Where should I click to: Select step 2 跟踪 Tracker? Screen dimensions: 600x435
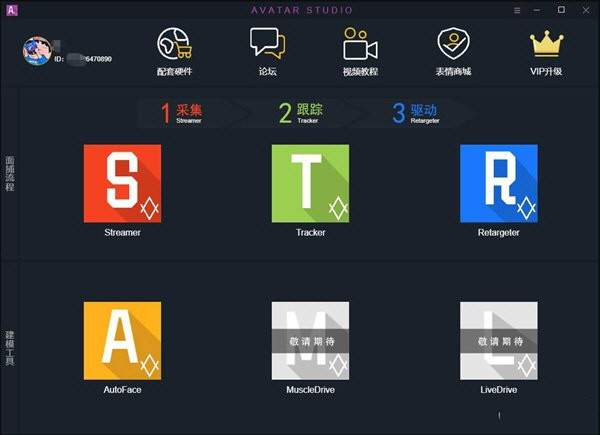tap(300, 112)
